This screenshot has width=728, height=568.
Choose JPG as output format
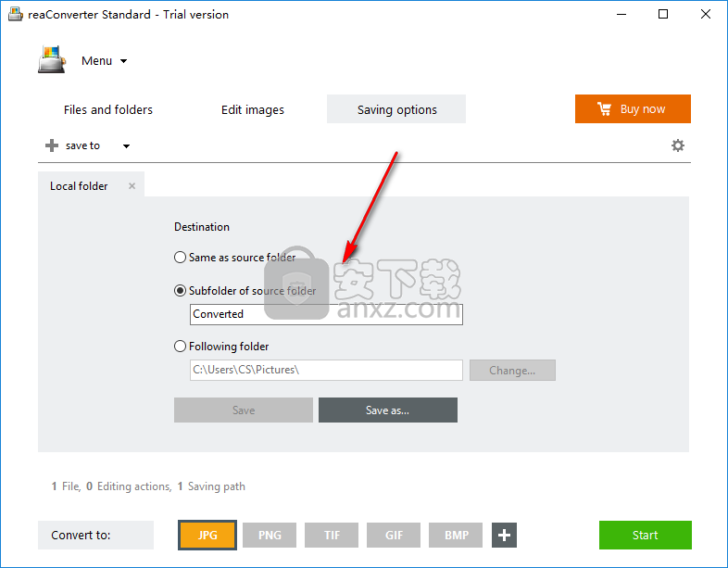click(x=207, y=535)
